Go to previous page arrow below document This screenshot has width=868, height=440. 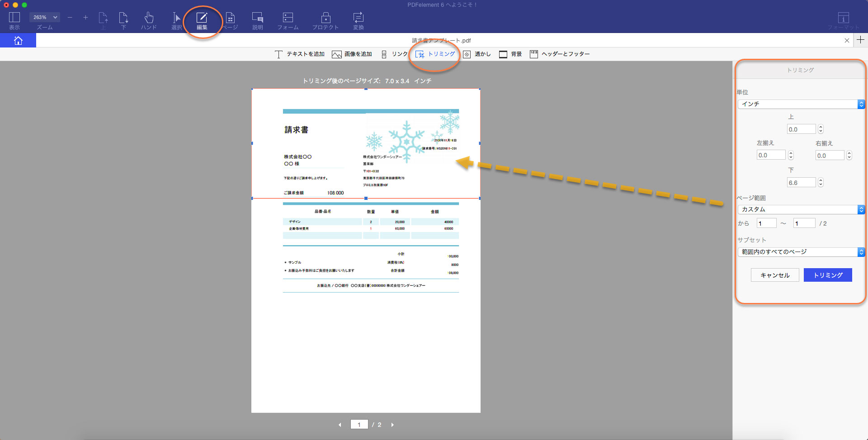pos(340,425)
